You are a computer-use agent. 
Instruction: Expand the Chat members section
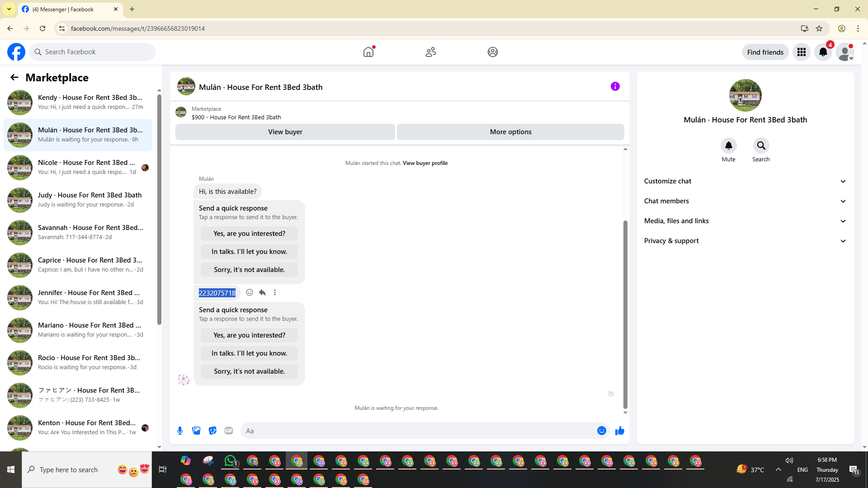click(x=745, y=201)
